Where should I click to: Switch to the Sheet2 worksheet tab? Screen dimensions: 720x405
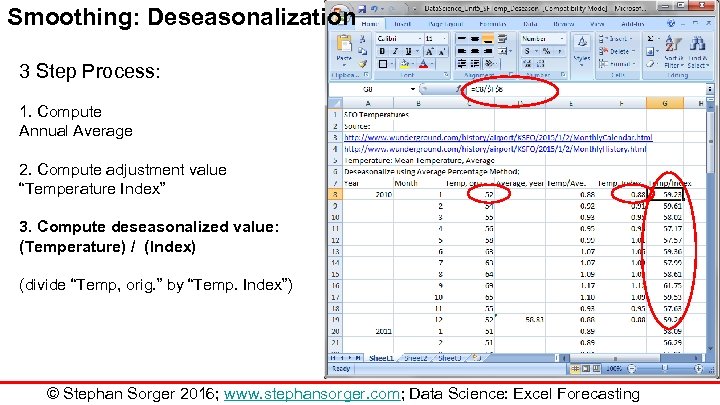(x=415, y=358)
